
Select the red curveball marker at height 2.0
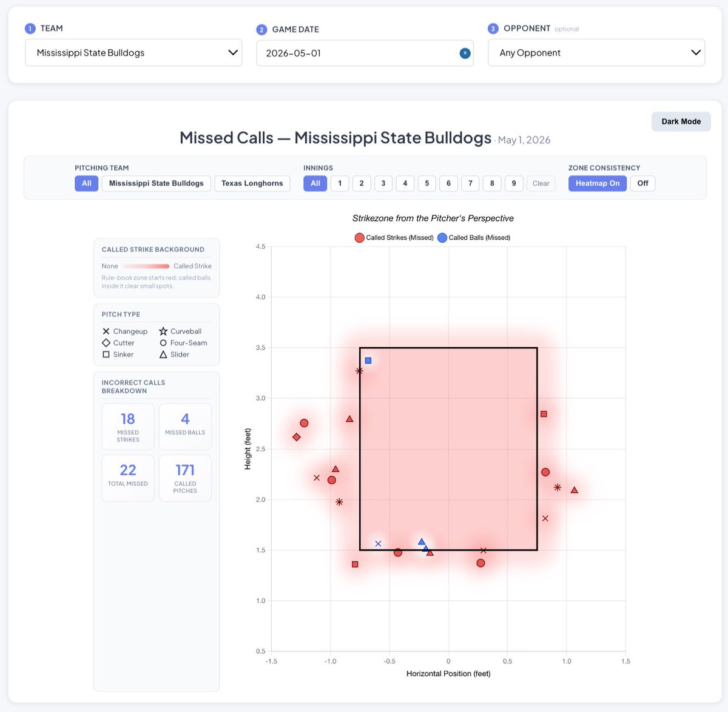point(339,502)
